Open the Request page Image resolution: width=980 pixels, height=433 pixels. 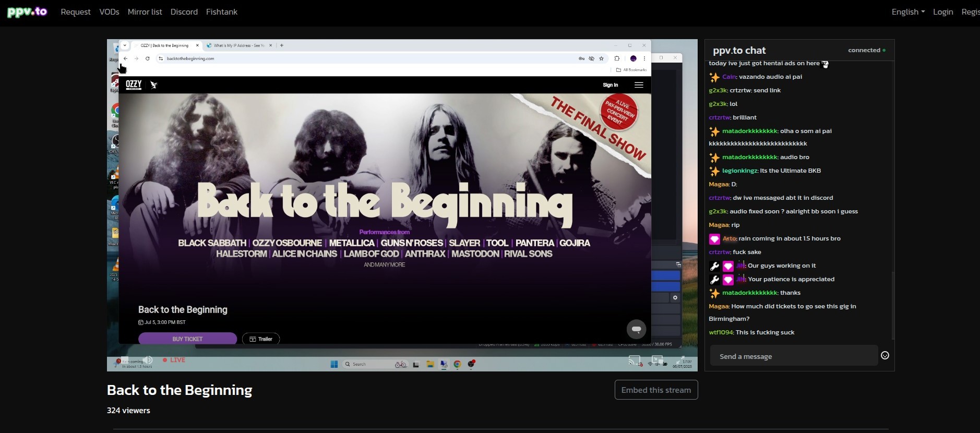(76, 11)
